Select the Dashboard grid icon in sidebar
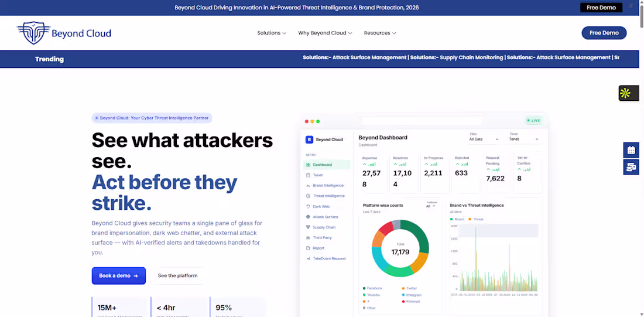The image size is (644, 317). tap(308, 165)
